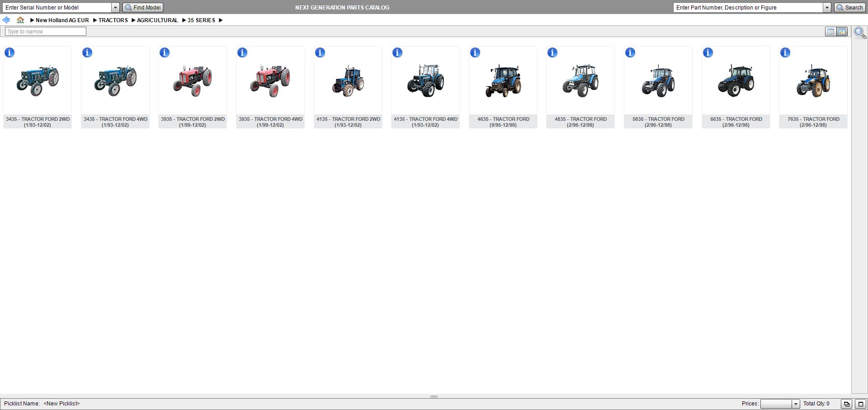The width and height of the screenshot is (868, 410).
Task: Click the picklist maximize panel icon
Action: pos(861,404)
